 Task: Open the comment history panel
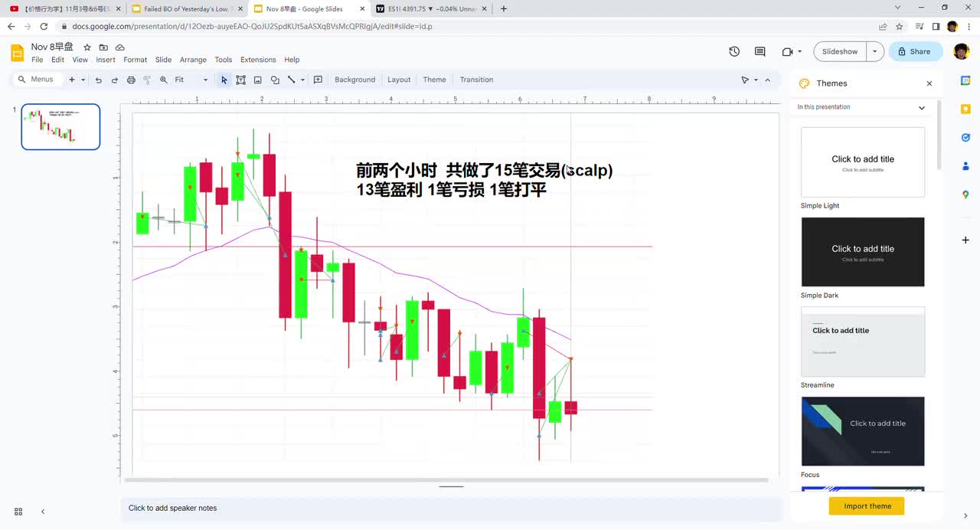point(759,51)
